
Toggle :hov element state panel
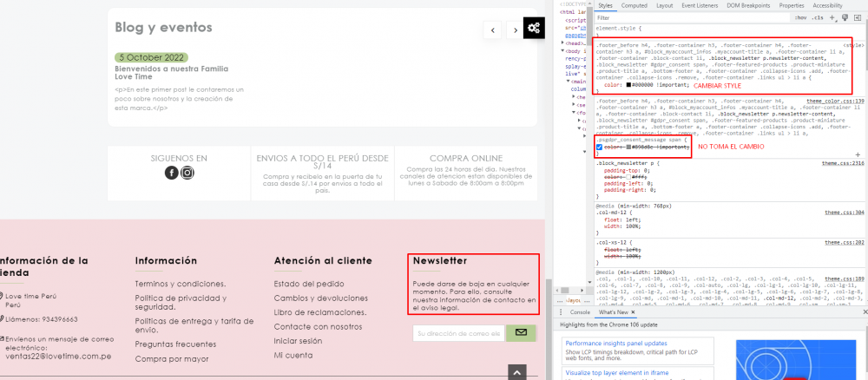coord(800,17)
